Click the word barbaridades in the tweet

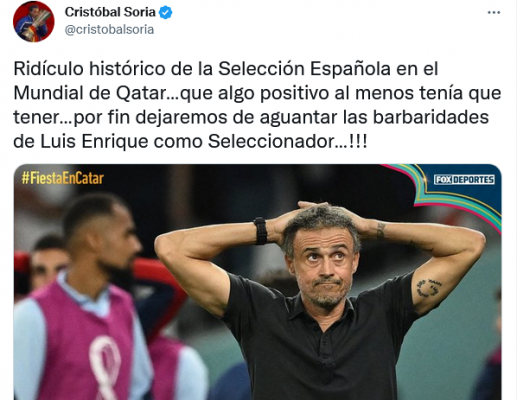(x=431, y=117)
